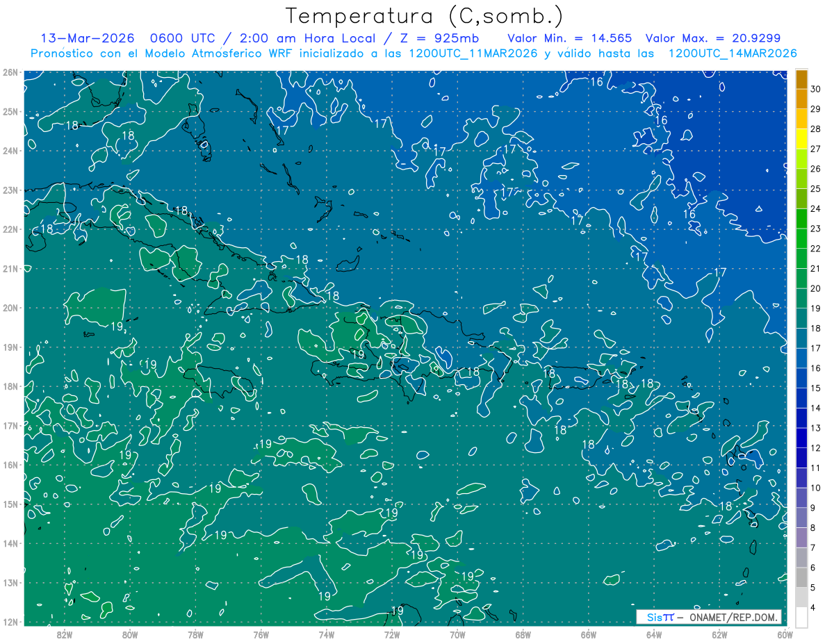
Task: Click the "60W" longitude axis label
Action: pyautogui.click(x=785, y=634)
